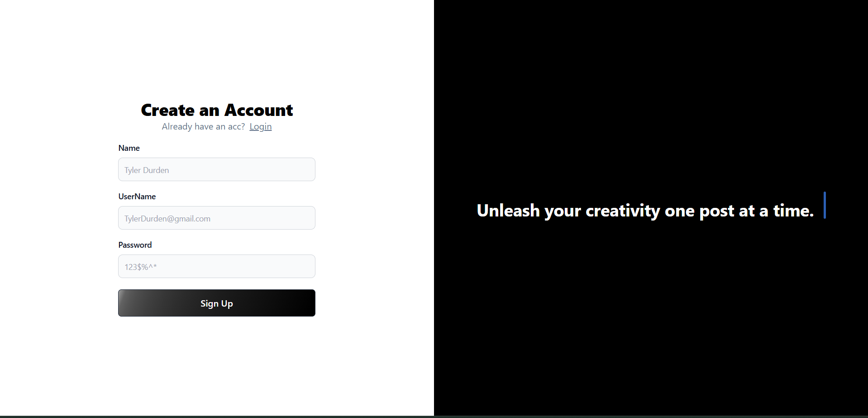Open the Login link
The width and height of the screenshot is (868, 418).
coord(261,127)
